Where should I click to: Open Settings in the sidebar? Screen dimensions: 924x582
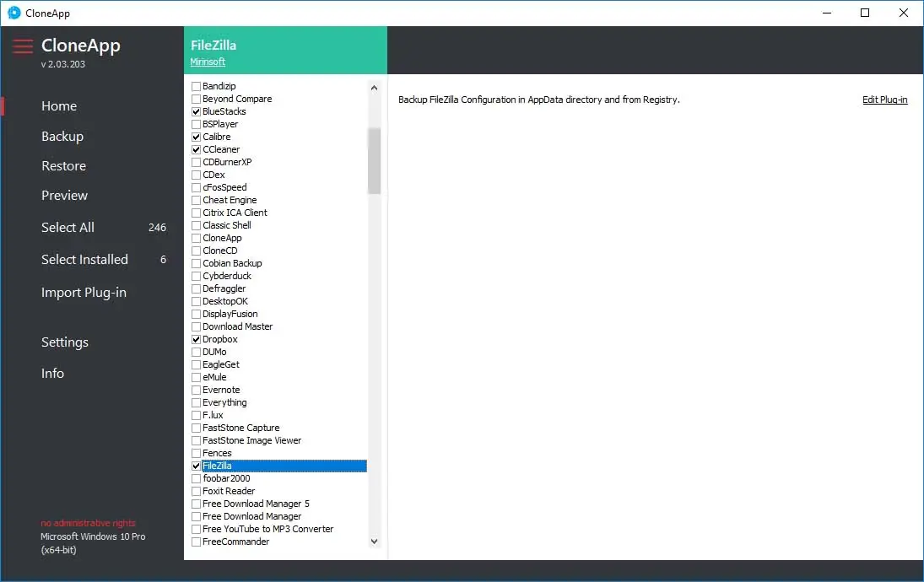tap(65, 342)
